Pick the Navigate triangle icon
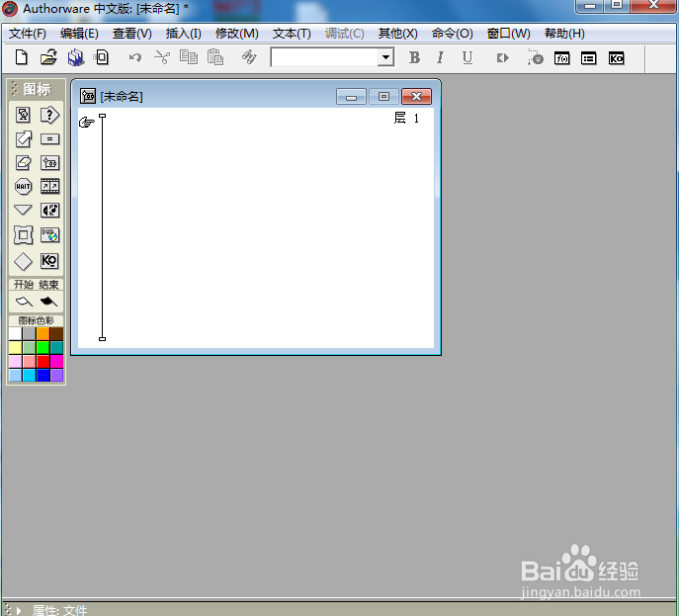 coord(23,210)
